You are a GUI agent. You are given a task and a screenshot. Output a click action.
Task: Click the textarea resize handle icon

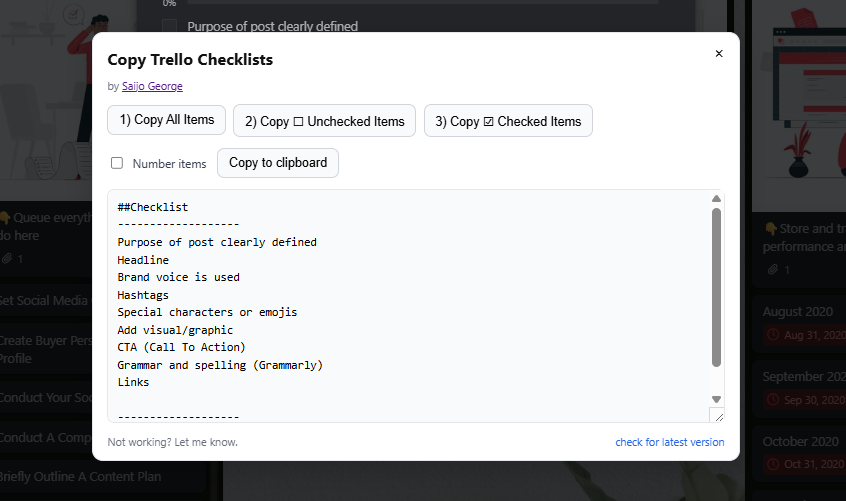coord(717,415)
